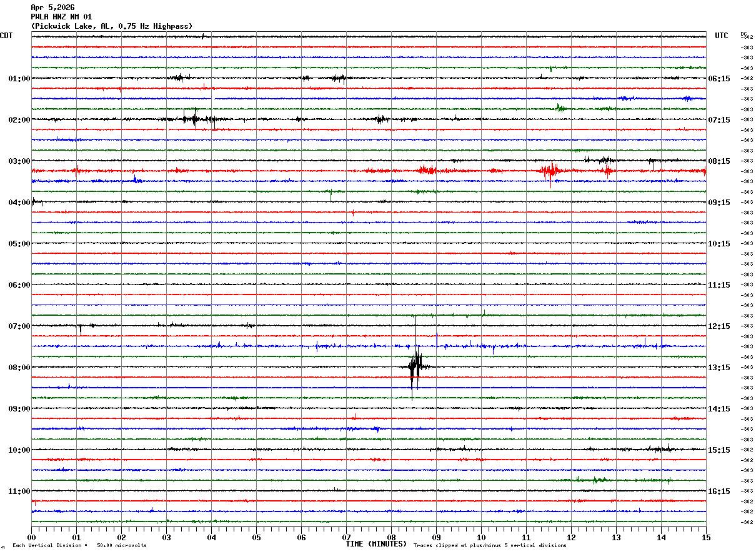Click minute tick label 09 on time axis

pos(436,537)
